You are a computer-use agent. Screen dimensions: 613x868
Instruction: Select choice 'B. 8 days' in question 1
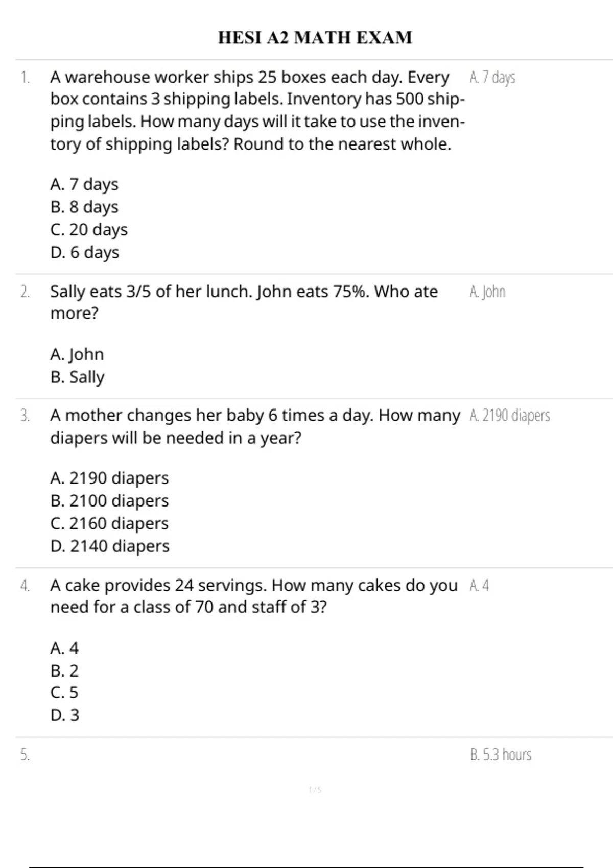pyautogui.click(x=84, y=207)
